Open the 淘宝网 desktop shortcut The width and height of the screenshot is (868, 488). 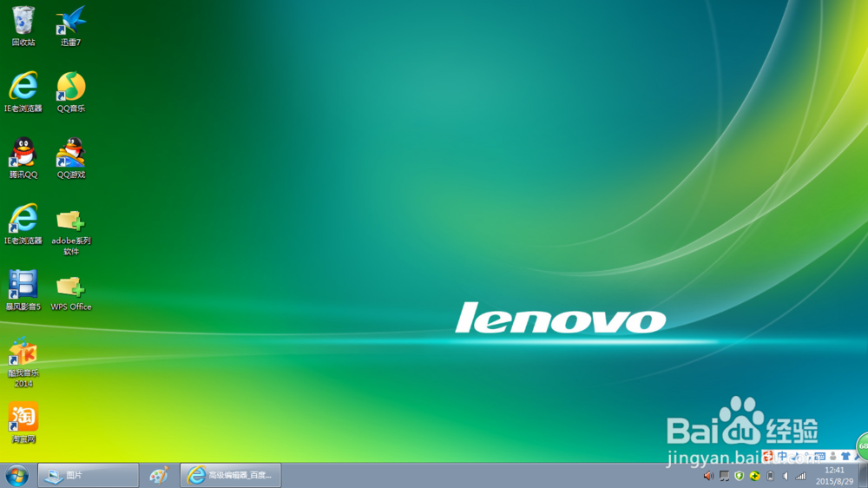click(23, 423)
